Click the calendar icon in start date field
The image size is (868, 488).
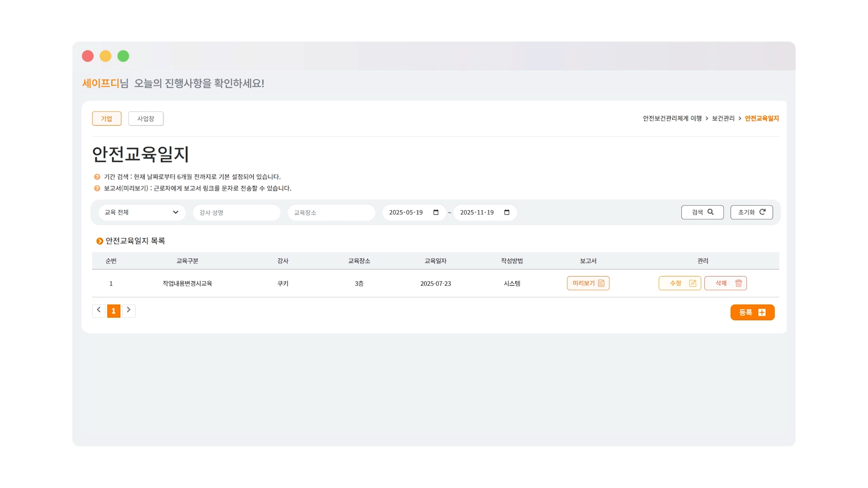[x=436, y=212]
